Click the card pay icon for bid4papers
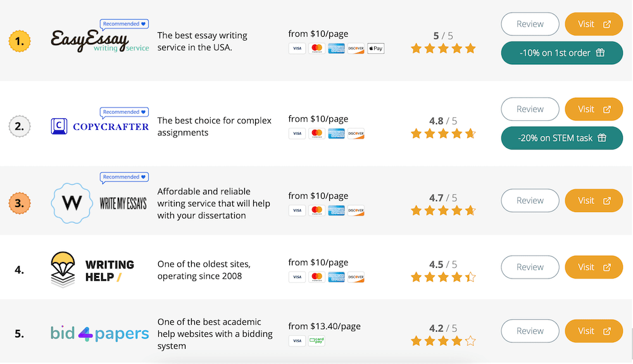Viewport: 633px width, 364px height. click(x=316, y=341)
